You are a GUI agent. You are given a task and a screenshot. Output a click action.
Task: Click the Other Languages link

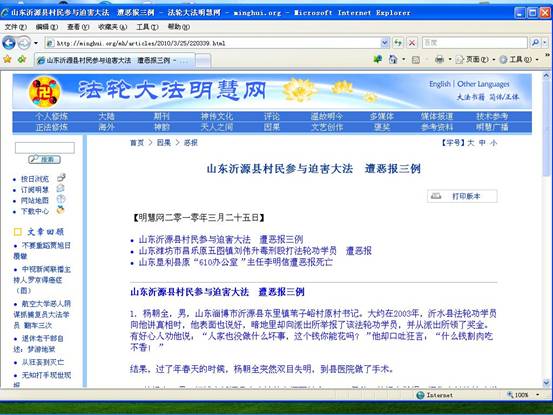tap(483, 84)
